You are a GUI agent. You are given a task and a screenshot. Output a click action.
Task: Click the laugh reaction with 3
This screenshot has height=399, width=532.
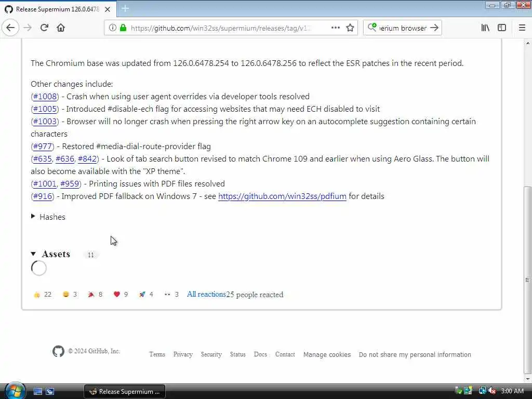tap(70, 295)
